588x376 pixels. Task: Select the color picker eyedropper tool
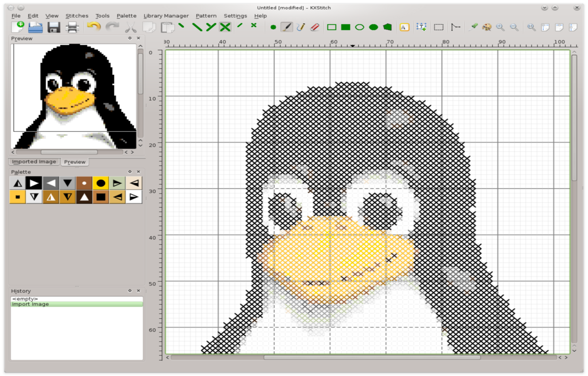[473, 27]
